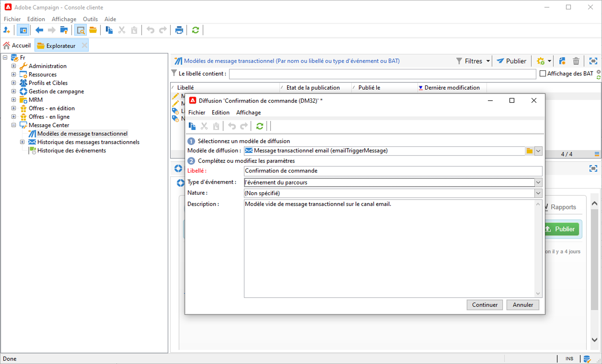
Task: Collapse the Message Center tree node
Action: coord(14,125)
